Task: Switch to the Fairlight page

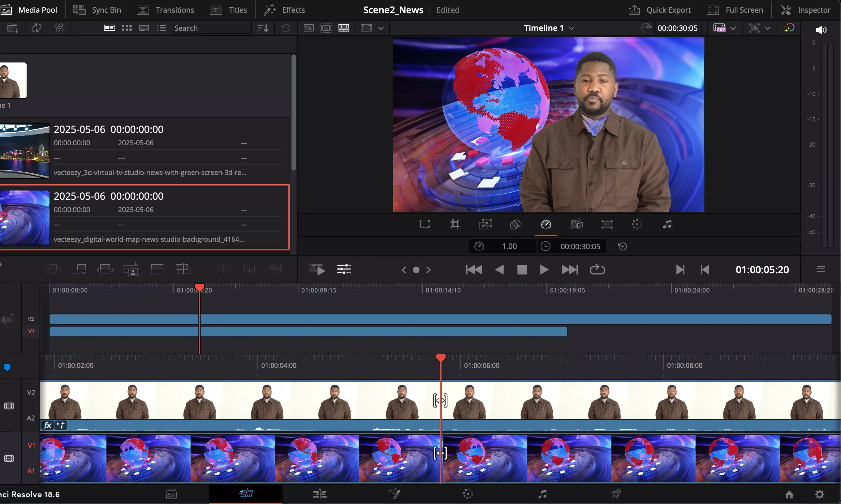Action: pyautogui.click(x=542, y=494)
